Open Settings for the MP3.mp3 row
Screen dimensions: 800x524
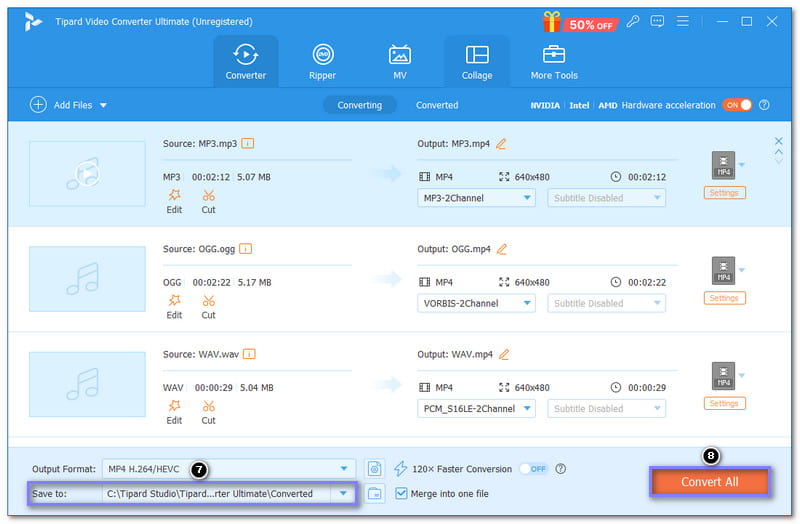pos(724,193)
